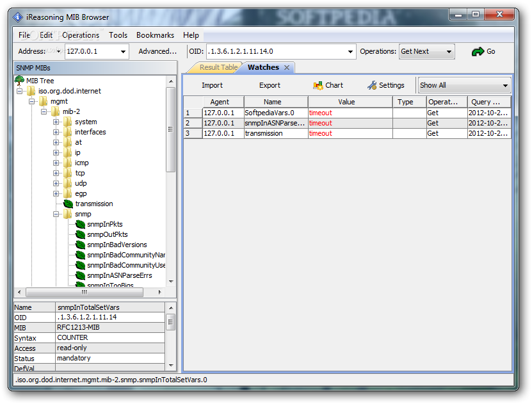Image resolution: width=532 pixels, height=404 pixels.
Task: Click the .1.3.6.1.2.1.11.14 OID value cell
Action: [110, 318]
